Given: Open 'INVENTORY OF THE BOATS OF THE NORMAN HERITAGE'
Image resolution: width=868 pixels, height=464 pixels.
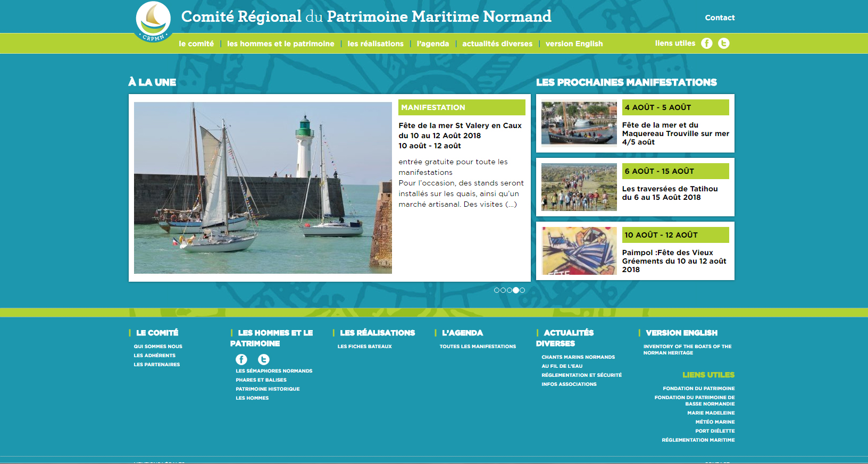Looking at the screenshot, I should pyautogui.click(x=687, y=350).
